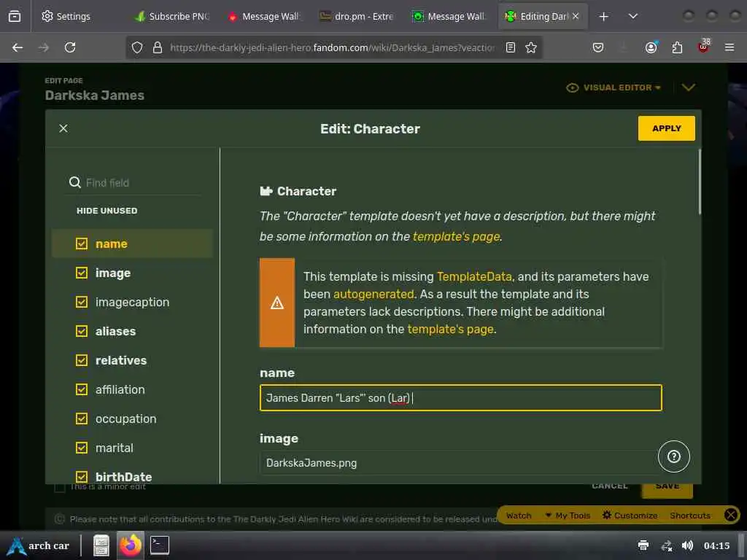Uncheck the birthDate parameter checkbox
The height and width of the screenshot is (560, 747).
coord(82,477)
